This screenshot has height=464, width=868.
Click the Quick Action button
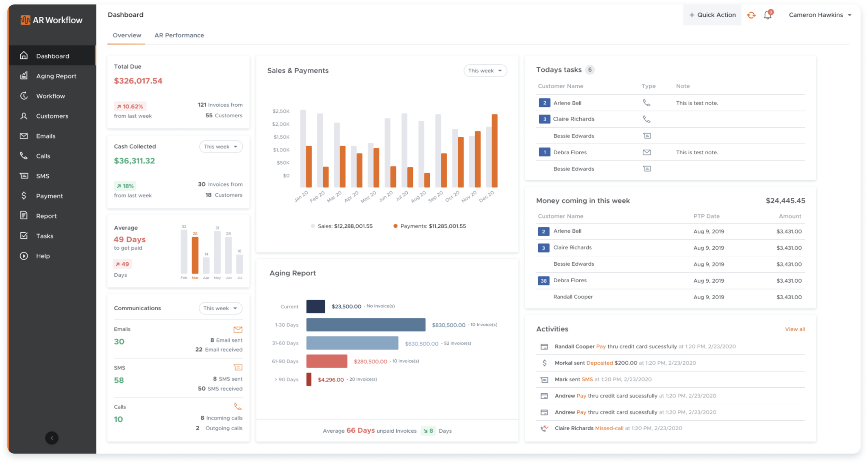[x=712, y=15]
